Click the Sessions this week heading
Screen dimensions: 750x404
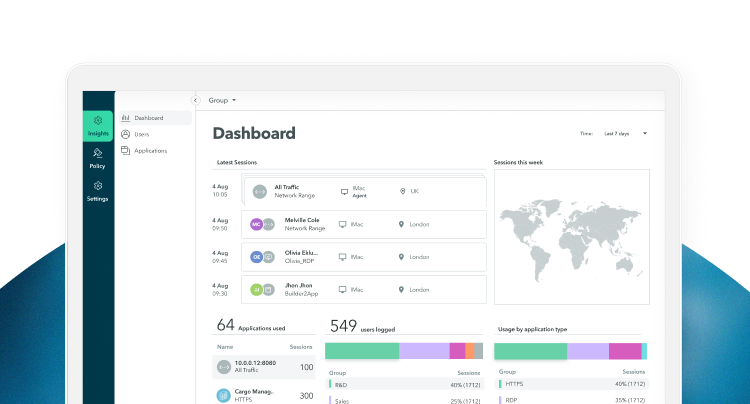point(518,163)
